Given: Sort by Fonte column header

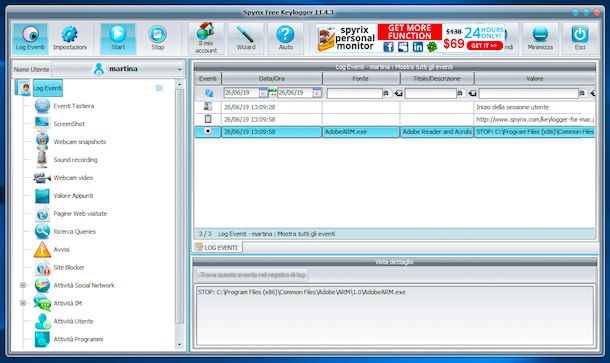Looking at the screenshot, I should tap(361, 79).
